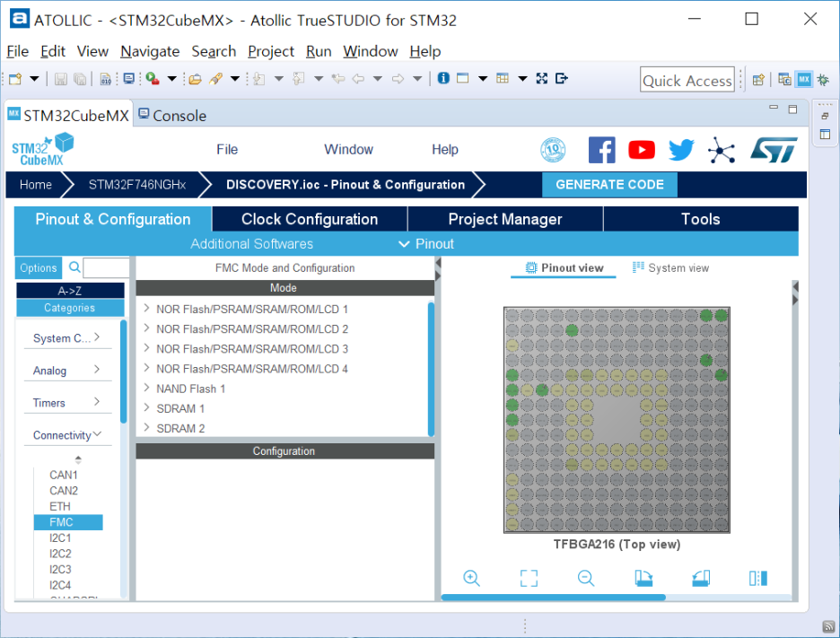Click the Open Folder toolbar icon

click(x=195, y=79)
